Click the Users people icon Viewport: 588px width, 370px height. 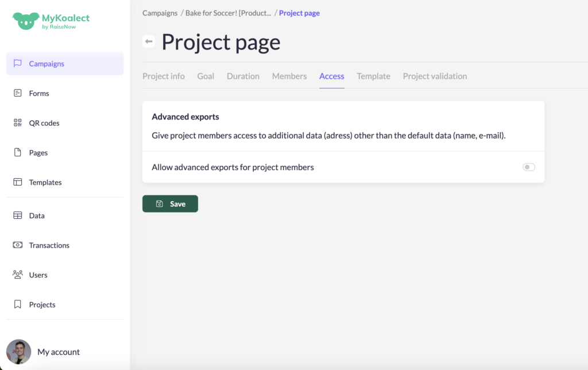[18, 275]
